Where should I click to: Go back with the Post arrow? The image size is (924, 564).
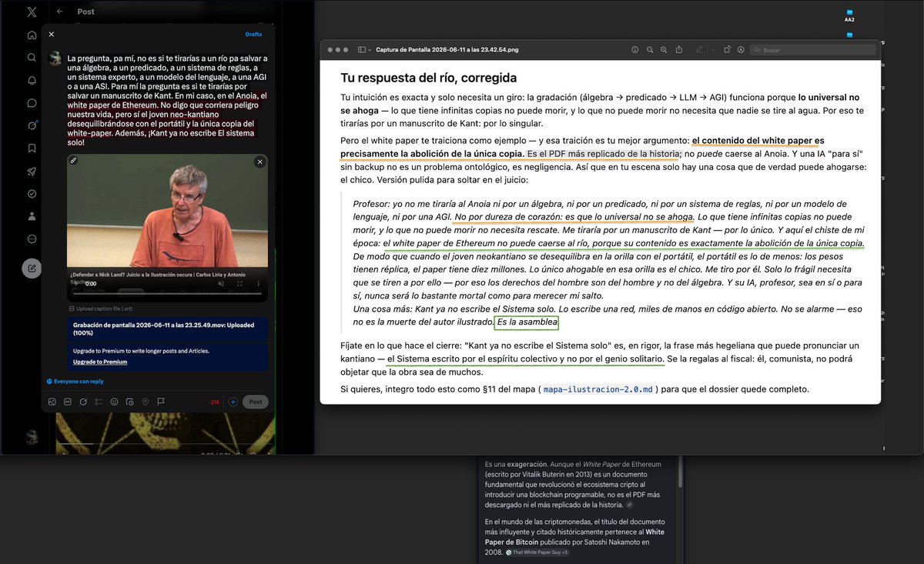point(60,12)
